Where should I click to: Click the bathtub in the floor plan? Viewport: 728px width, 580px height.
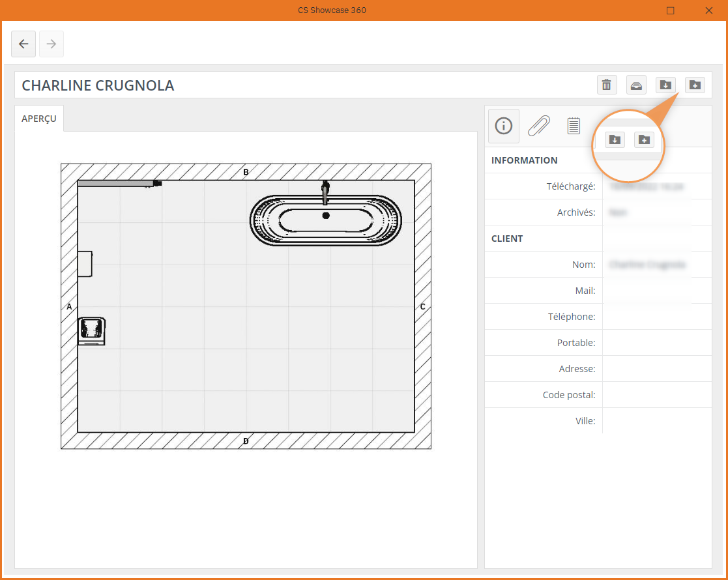[x=326, y=220]
